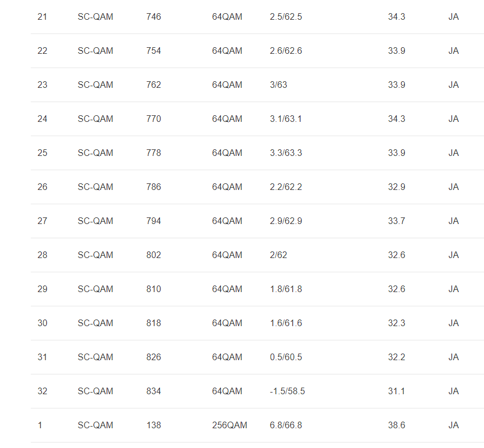The height and width of the screenshot is (448, 484).
Task: Click channel number 21 in the table
Action: 42,17
